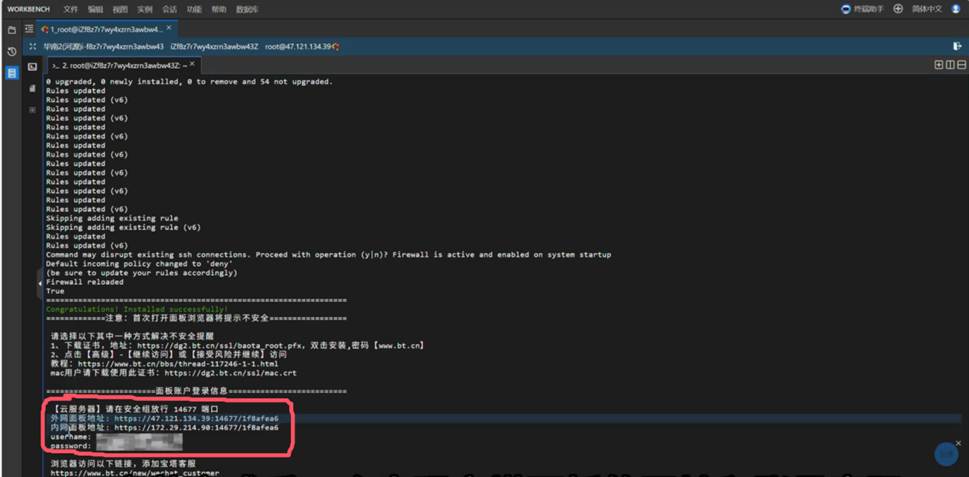Add a new terminal pane with plus icon

938,65
